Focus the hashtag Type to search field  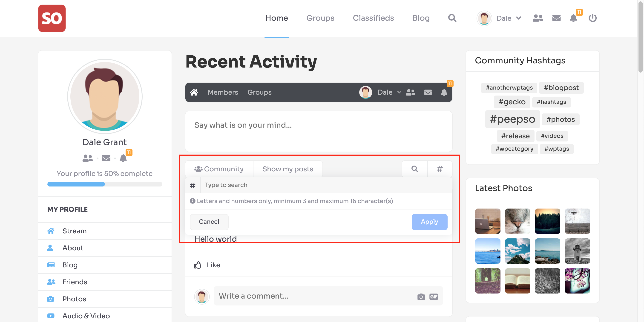click(326, 185)
